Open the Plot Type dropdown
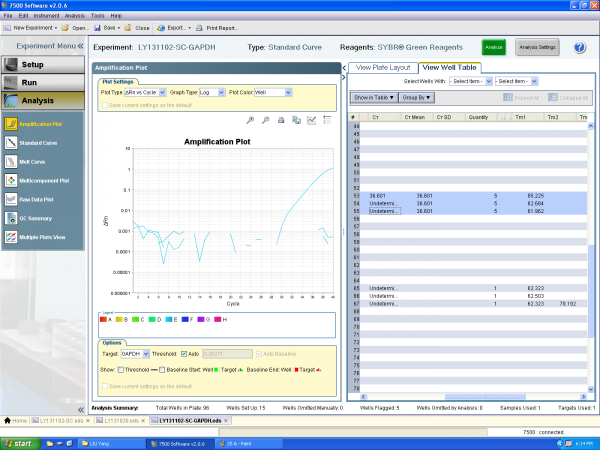This screenshot has width=600, height=450. coord(144,92)
